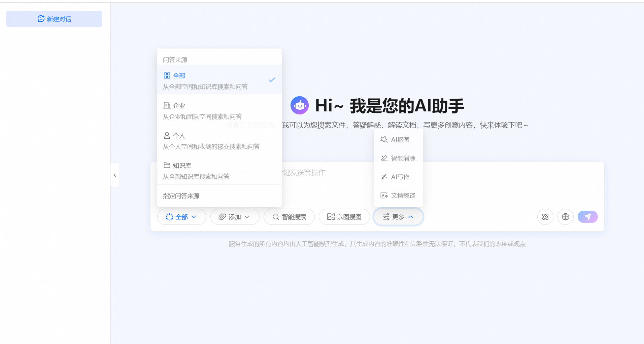Viewport: 644px width, 344px height.
Task: Start a new chat with 新建对话
Action: click(54, 19)
